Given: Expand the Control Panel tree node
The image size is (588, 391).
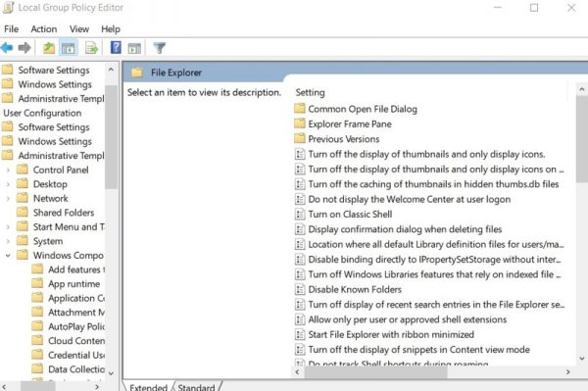Looking at the screenshot, I should (x=8, y=170).
